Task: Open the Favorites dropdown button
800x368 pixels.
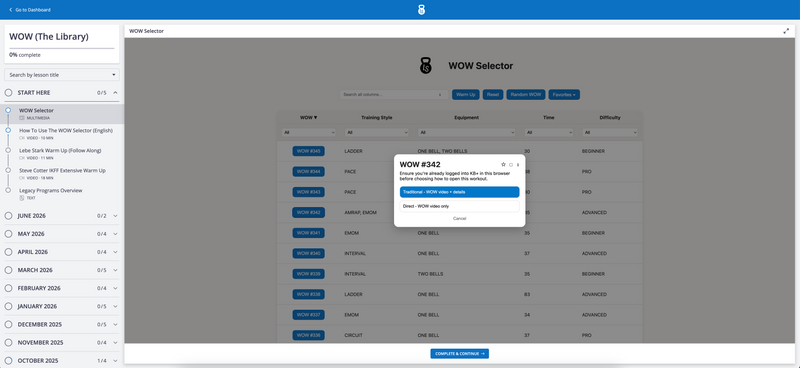Action: [564, 94]
